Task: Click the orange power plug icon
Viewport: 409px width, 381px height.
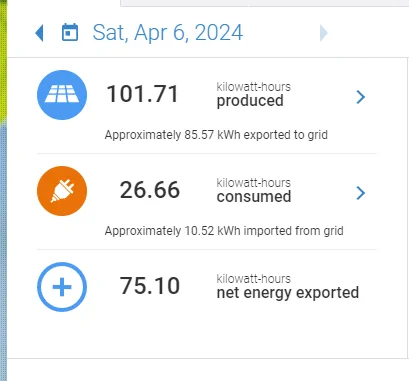Action: coord(62,191)
